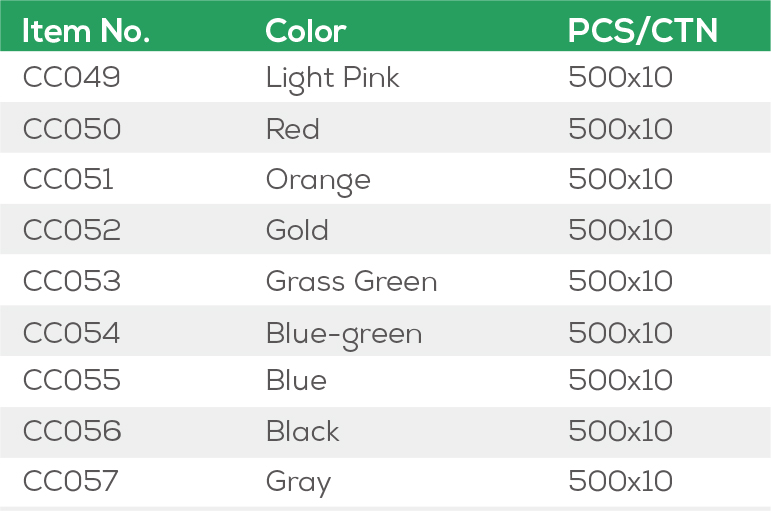Click item number CC052
This screenshot has height=511, width=771.
coord(72,230)
